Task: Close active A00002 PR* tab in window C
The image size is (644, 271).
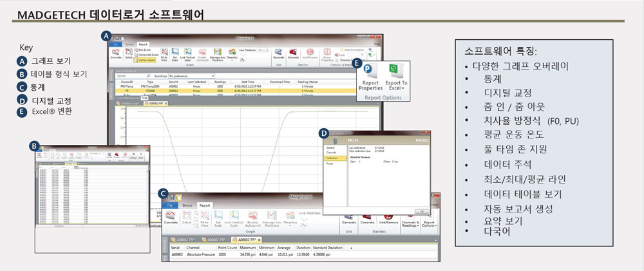Action: click(x=259, y=240)
